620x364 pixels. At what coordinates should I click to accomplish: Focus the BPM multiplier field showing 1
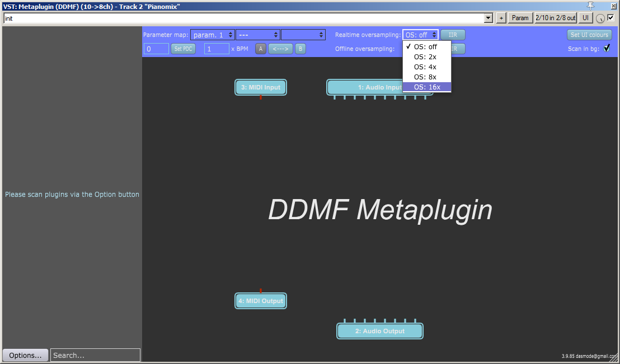[x=217, y=49]
